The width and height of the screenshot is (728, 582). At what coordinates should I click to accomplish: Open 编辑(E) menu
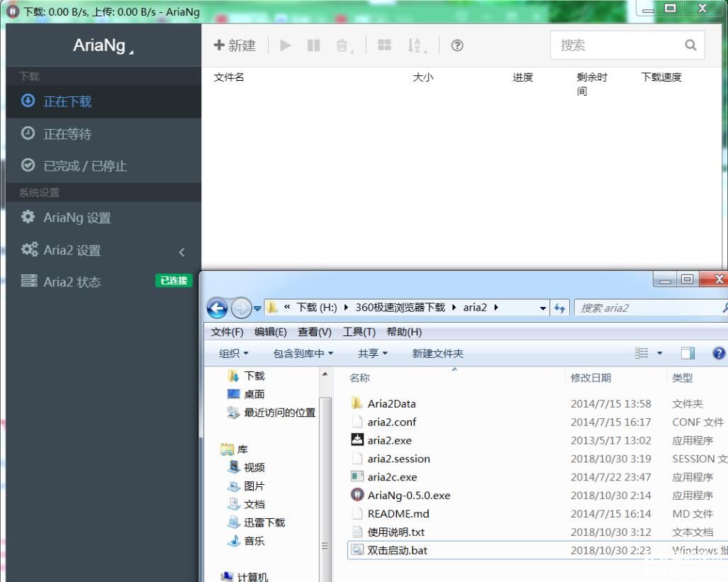coord(270,332)
